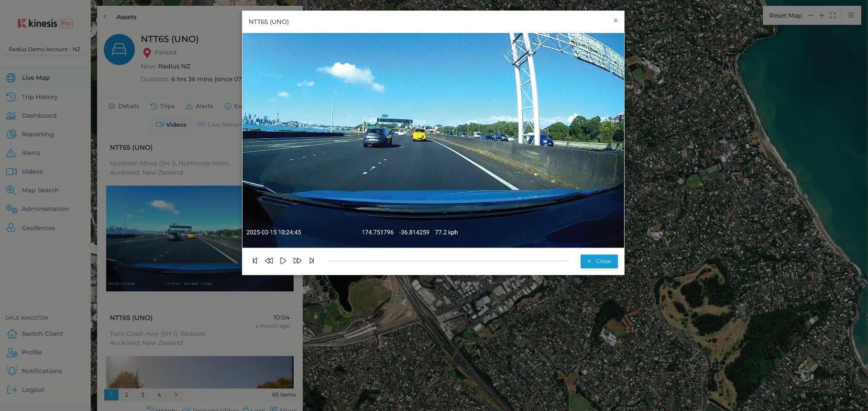This screenshot has height=411, width=868.
Task: Go to Dashboard in the sidebar
Action: 39,115
